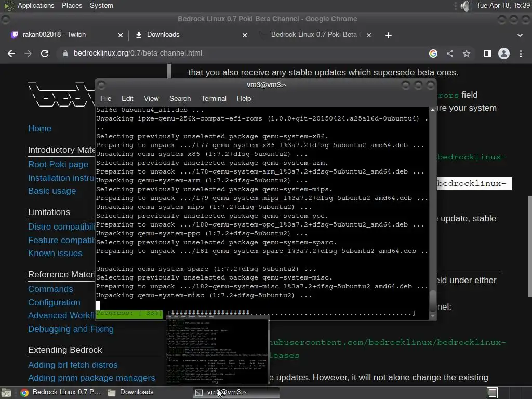Image resolution: width=532 pixels, height=399 pixels.
Task: Reload the Bedrock Linux page
Action: point(45,54)
